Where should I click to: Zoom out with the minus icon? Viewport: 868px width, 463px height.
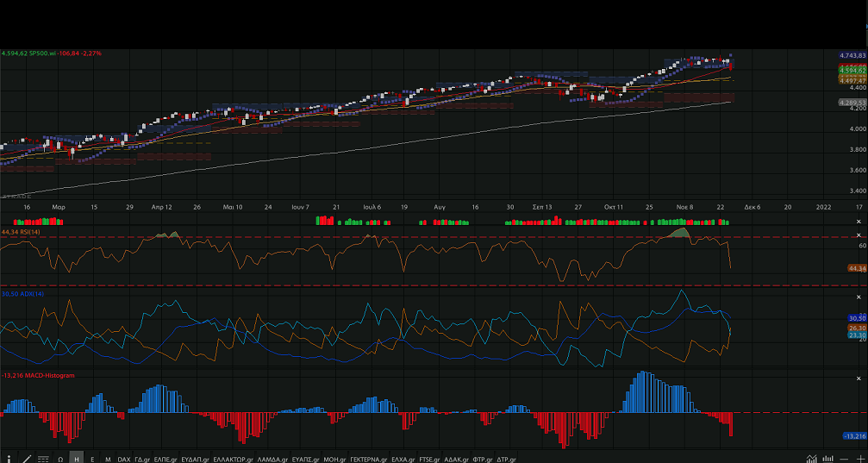pyautogui.click(x=844, y=459)
